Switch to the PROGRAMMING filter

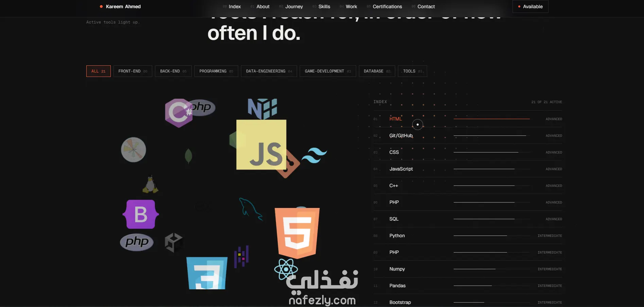pyautogui.click(x=216, y=71)
